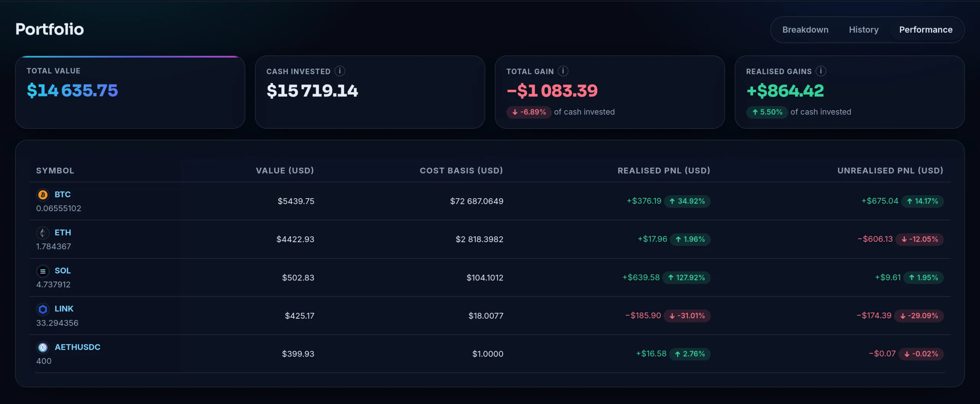Click LINK unrealised -29.09% badge
980x404 pixels.
(x=919, y=316)
